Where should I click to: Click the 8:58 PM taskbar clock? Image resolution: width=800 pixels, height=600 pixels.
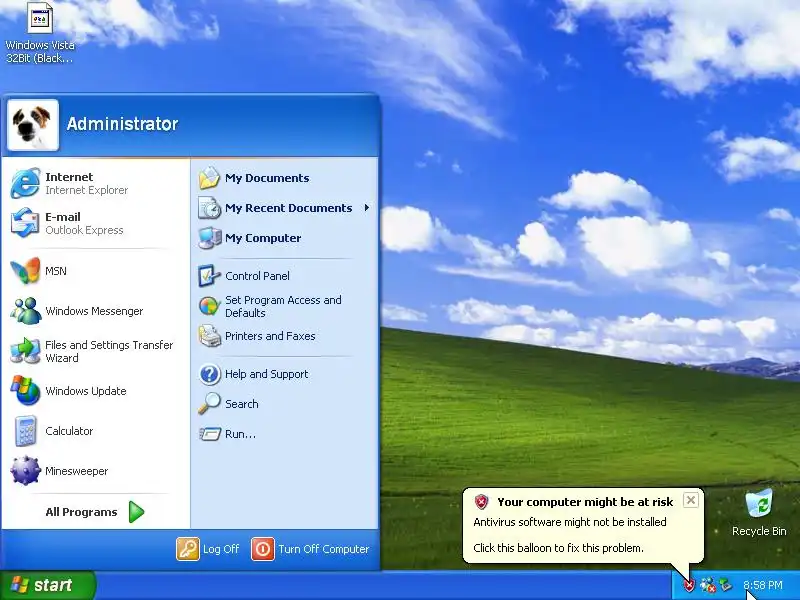(x=763, y=585)
